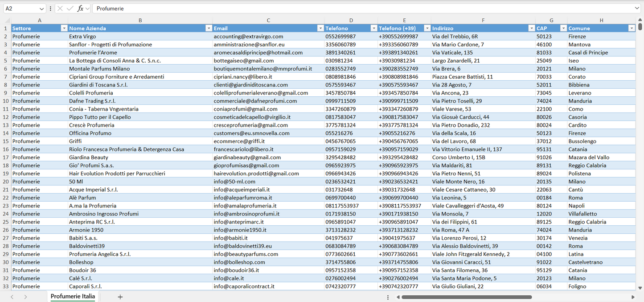This screenshot has width=644, height=302.
Task: Select column D by its header
Action: click(351, 21)
